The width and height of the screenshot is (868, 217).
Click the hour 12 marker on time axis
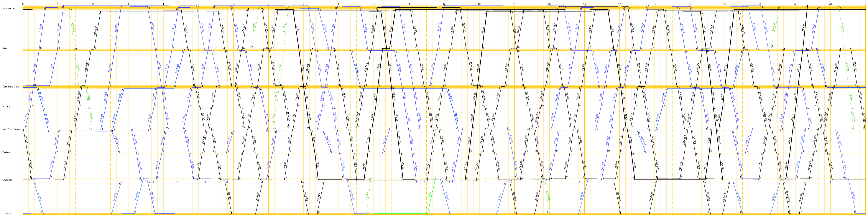click(x=444, y=4)
